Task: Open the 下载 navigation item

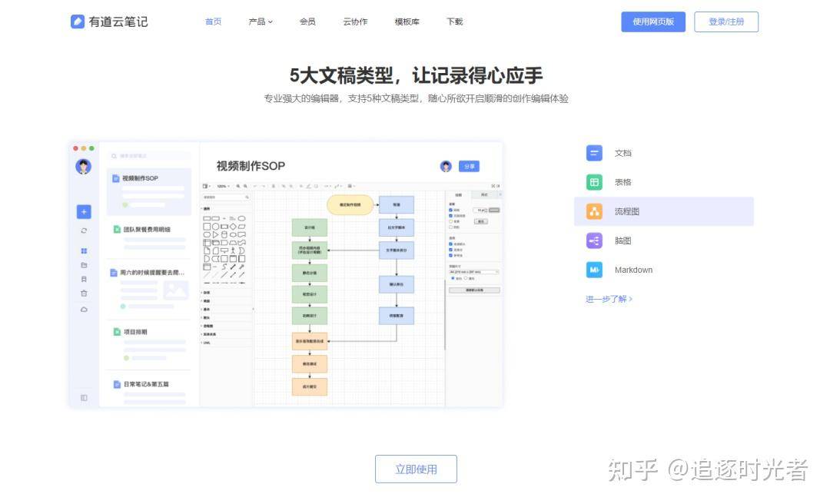Action: (x=455, y=22)
